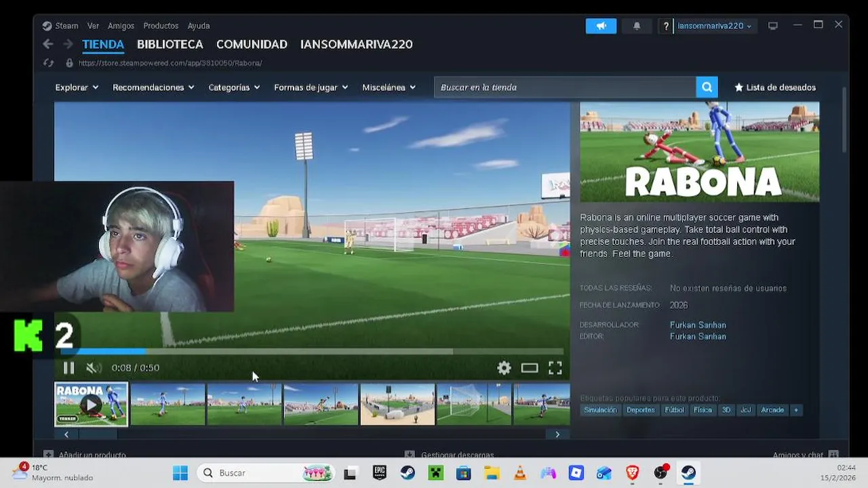Screen dimensions: 868x488
Task: Open the IANSOMMARIVA220 profile tab
Action: tap(357, 44)
